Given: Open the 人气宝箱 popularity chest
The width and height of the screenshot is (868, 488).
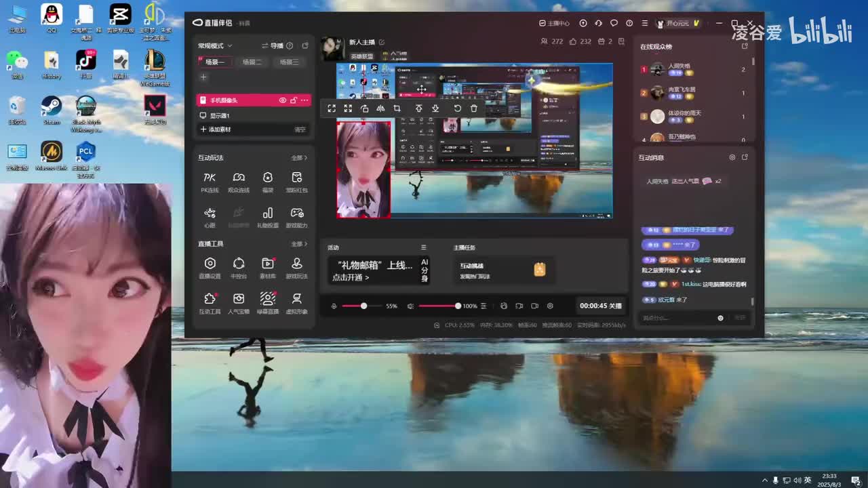Looking at the screenshot, I should [239, 304].
